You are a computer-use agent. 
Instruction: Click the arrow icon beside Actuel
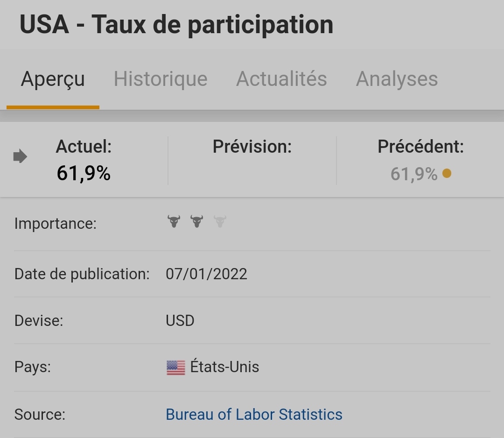pos(20,157)
